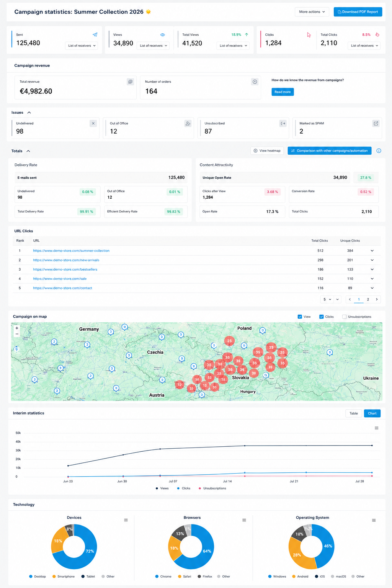Expand the summer-collection URL row
Viewport: 392px width, 588px height.
click(372, 251)
